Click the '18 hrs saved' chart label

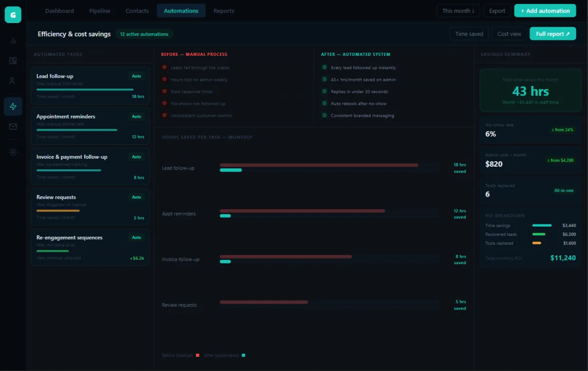(460, 168)
